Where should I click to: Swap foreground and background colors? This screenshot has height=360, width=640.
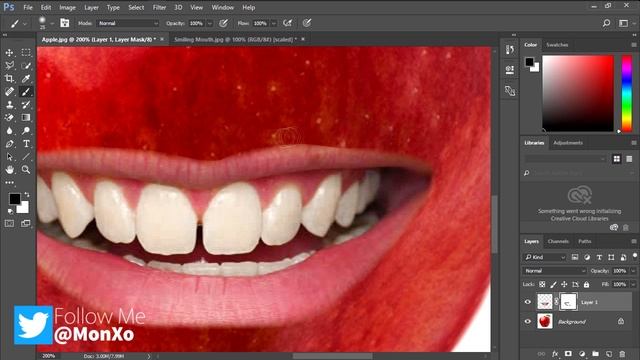27,195
